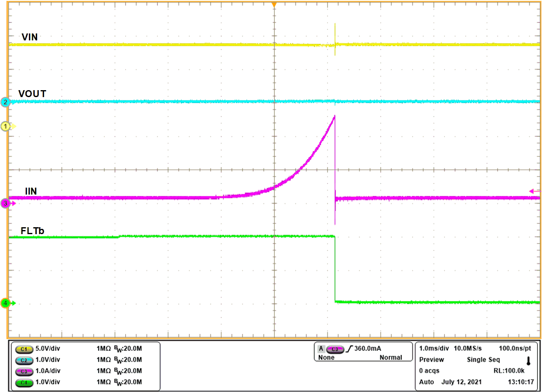Click the 1.0V/div scale of channel 4
The height and width of the screenshot is (392, 544).
(48, 382)
